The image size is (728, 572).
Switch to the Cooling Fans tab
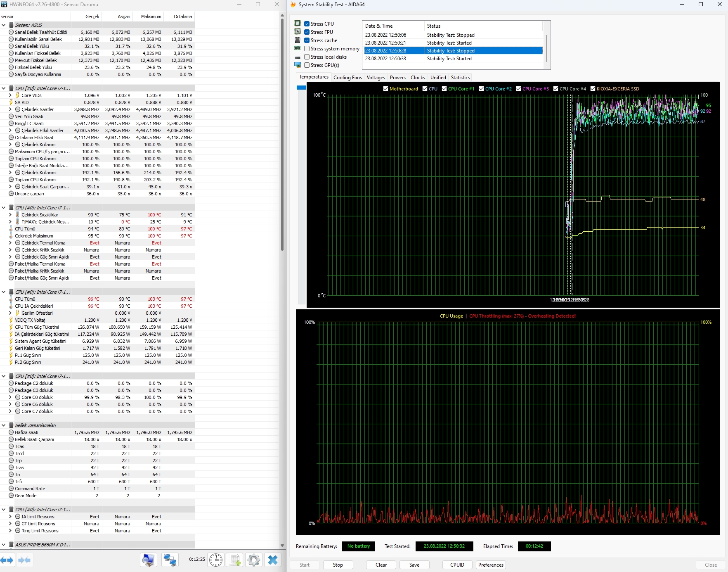point(347,78)
